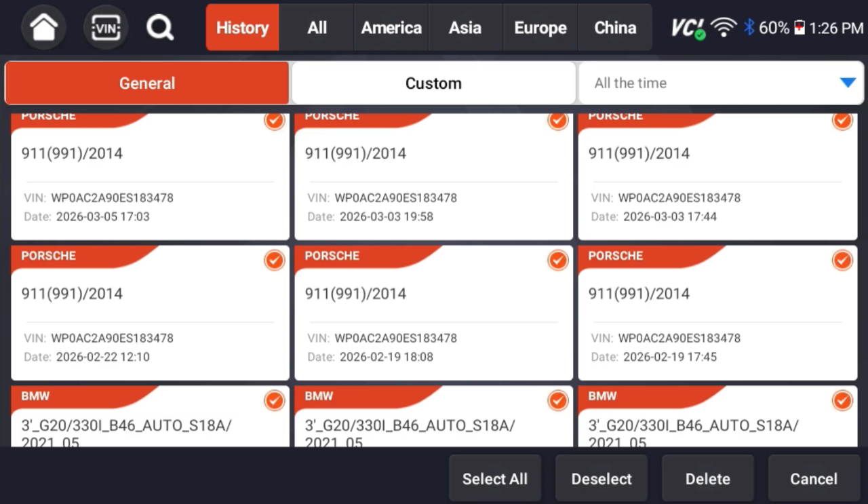Image resolution: width=868 pixels, height=504 pixels.
Task: Open the All the time dropdown
Action: tap(721, 83)
